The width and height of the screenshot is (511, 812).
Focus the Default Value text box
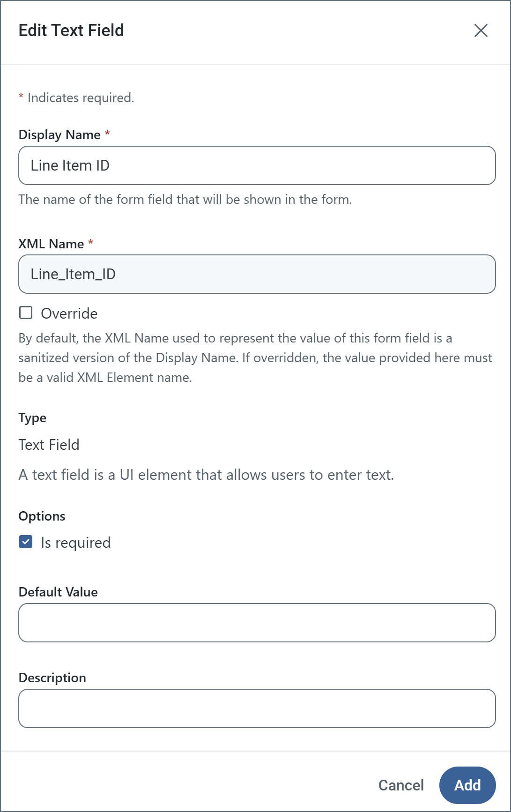(x=257, y=623)
